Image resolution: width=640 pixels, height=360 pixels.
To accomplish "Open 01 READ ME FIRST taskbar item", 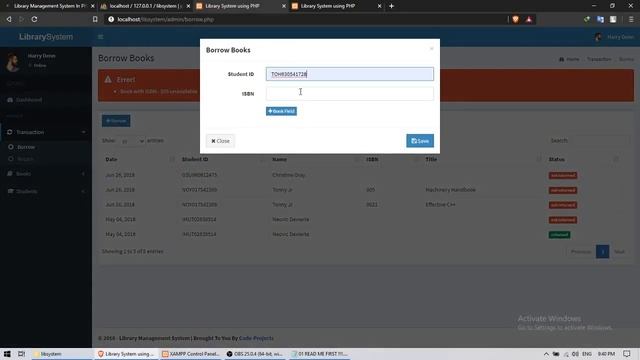I will [x=319, y=354].
